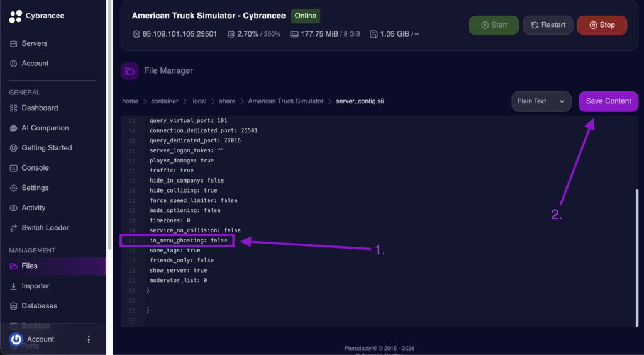
Task: Open the account three-dots menu
Action: (89, 339)
